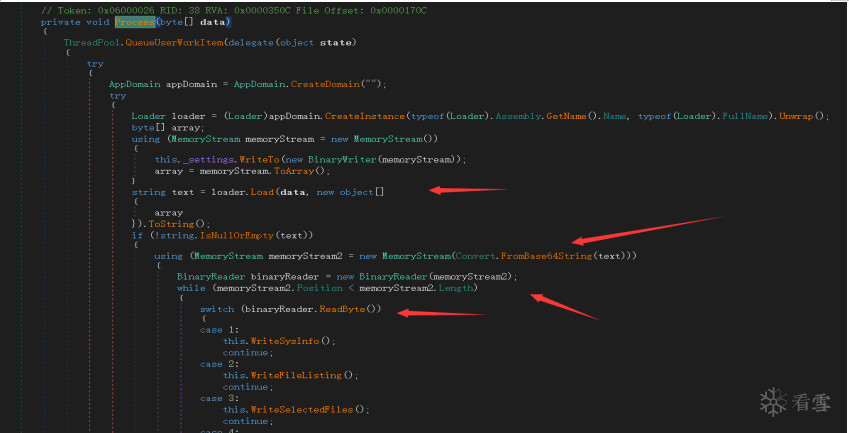Image resolution: width=849 pixels, height=433 pixels.
Task: Click the WriteTo method call
Action: [x=259, y=160]
